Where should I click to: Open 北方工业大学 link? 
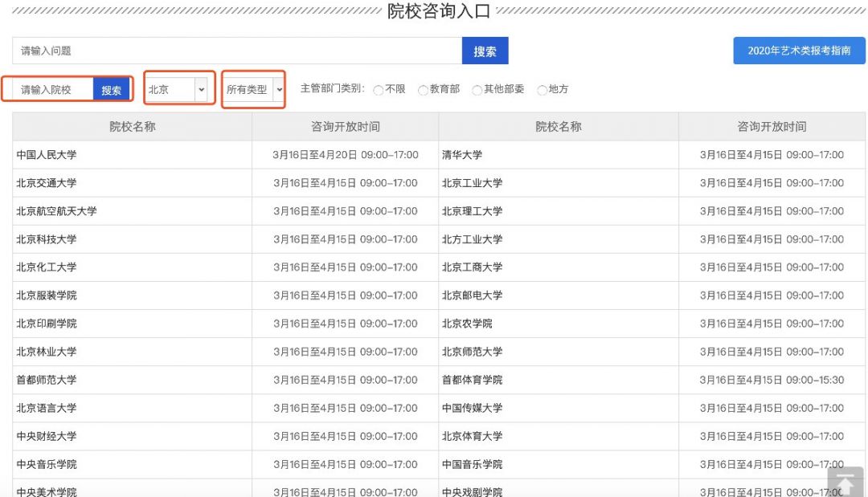(473, 239)
